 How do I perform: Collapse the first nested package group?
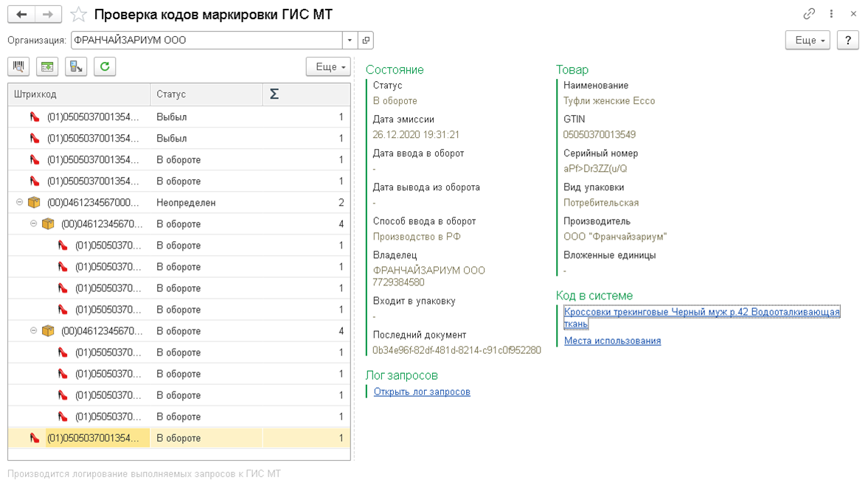(x=34, y=224)
